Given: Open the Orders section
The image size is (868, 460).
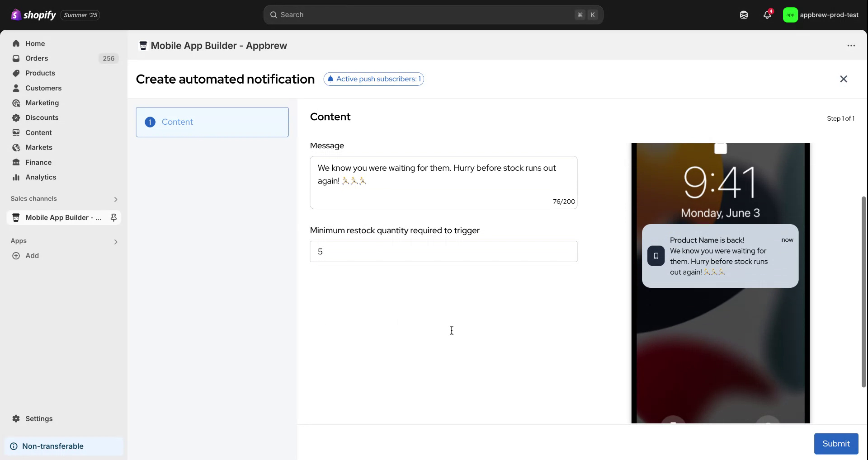Looking at the screenshot, I should (x=37, y=58).
